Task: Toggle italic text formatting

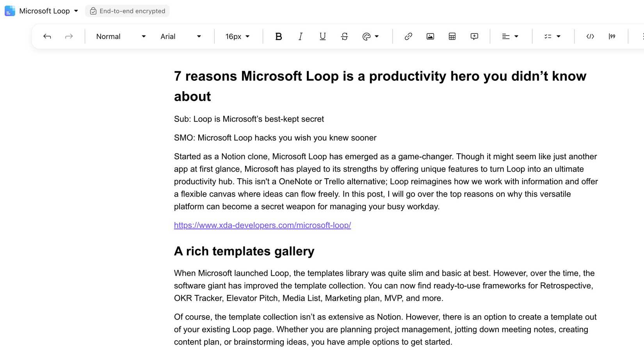Action: coord(300,36)
